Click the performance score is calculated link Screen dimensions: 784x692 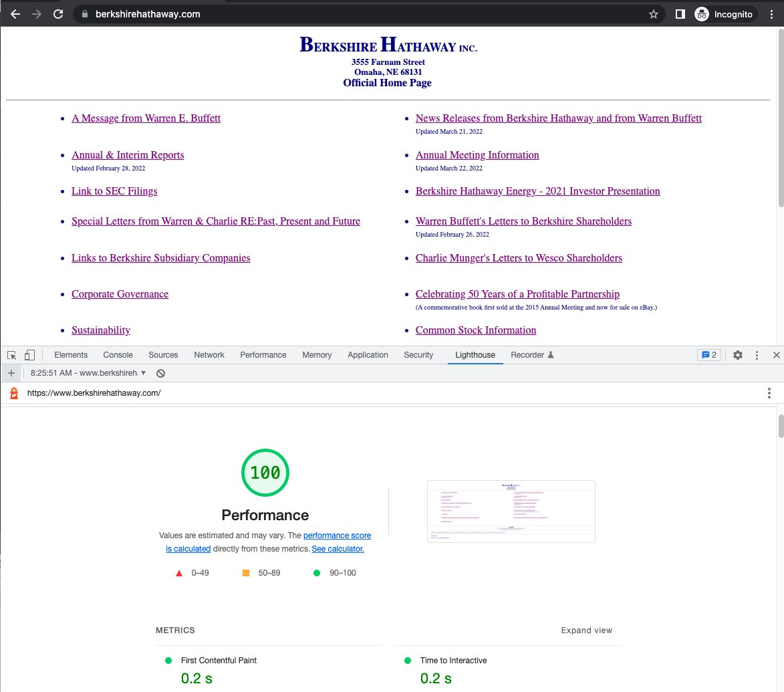coord(337,536)
